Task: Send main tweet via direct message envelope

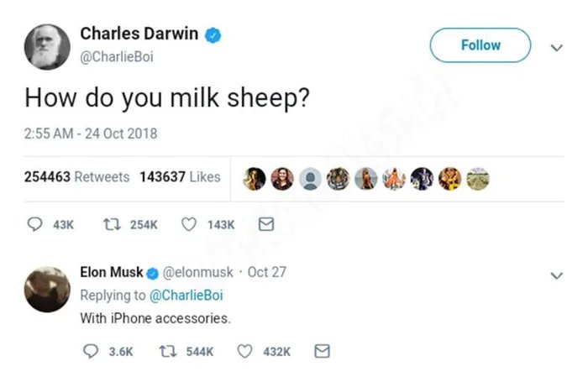Action: [265, 224]
